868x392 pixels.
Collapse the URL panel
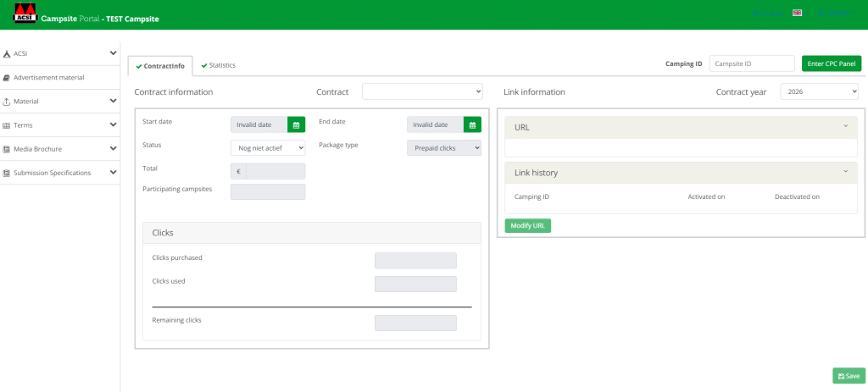[845, 126]
